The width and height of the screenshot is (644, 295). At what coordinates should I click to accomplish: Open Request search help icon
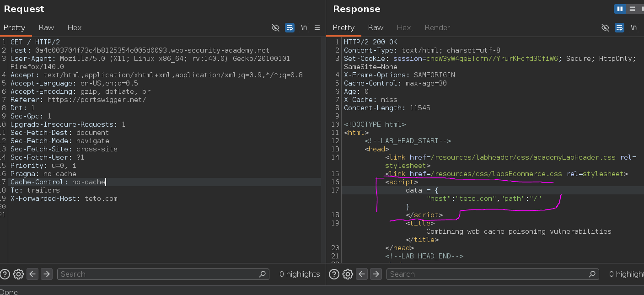5,274
